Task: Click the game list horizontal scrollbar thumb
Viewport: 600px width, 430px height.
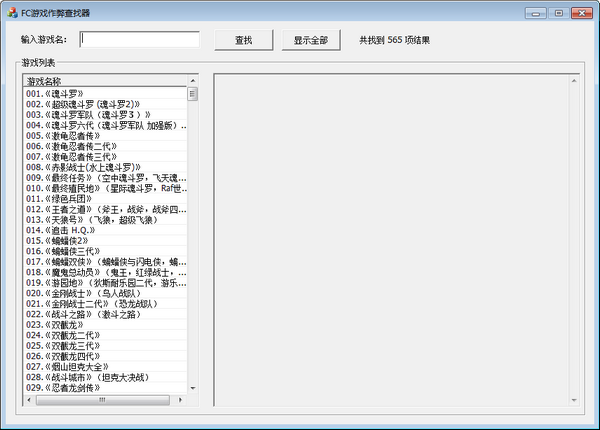Action: (103, 400)
